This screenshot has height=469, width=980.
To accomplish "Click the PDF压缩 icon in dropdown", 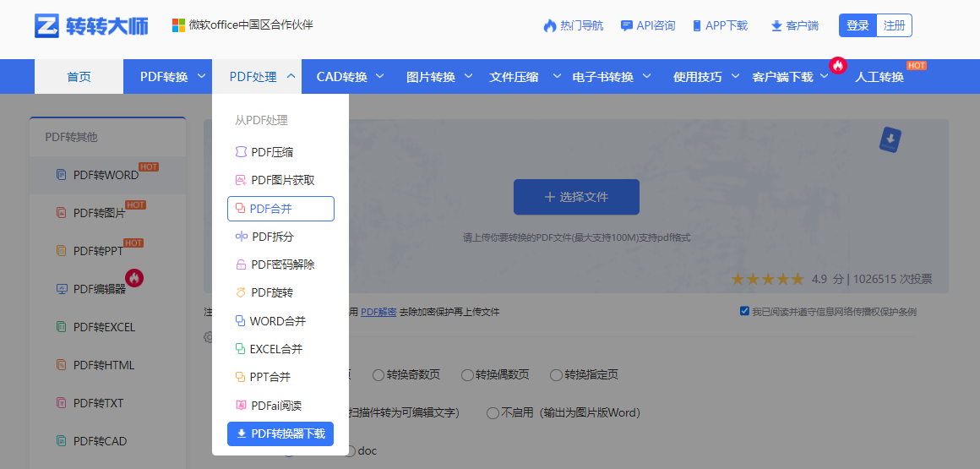I will pos(241,152).
